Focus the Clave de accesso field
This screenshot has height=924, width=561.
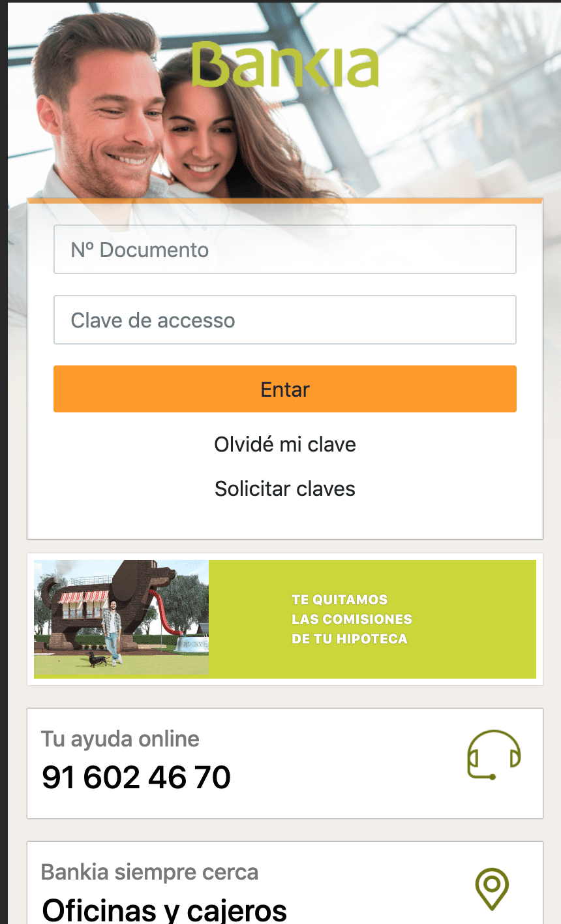tap(285, 320)
